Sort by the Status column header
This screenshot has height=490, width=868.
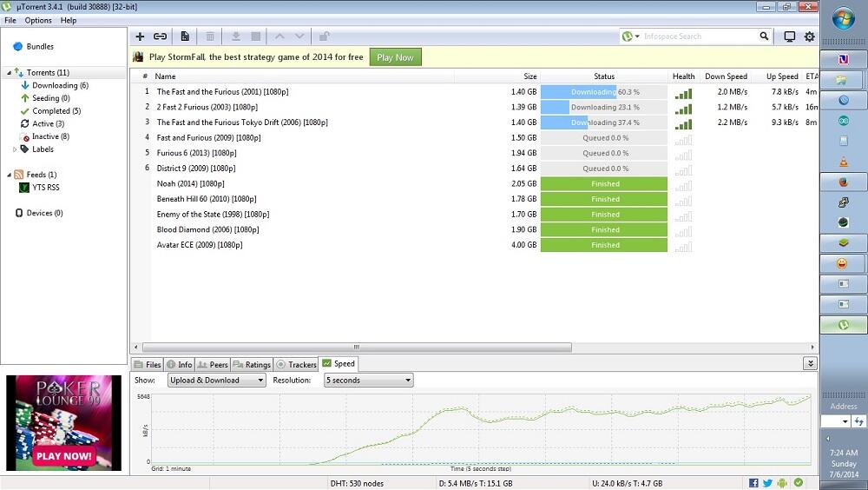604,76
